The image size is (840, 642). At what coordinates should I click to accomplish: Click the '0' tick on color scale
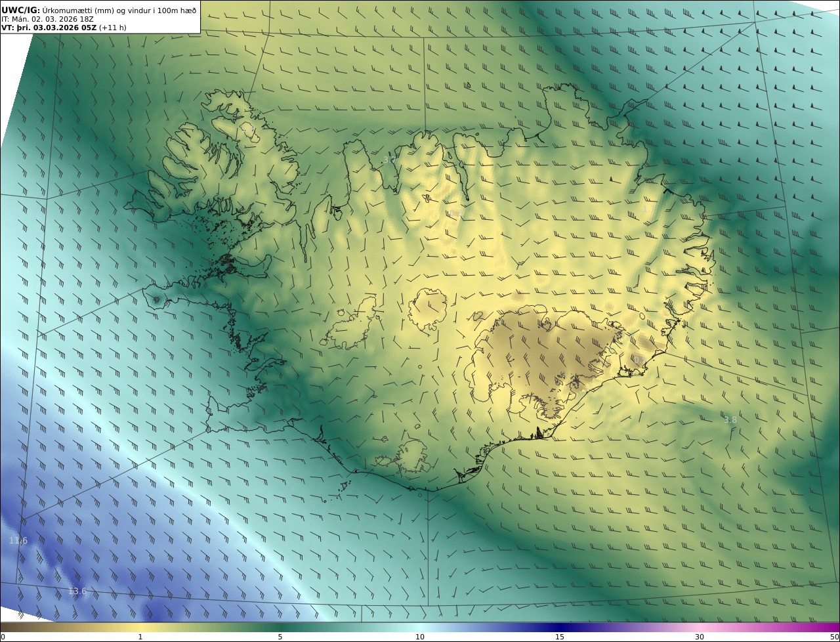(3, 637)
